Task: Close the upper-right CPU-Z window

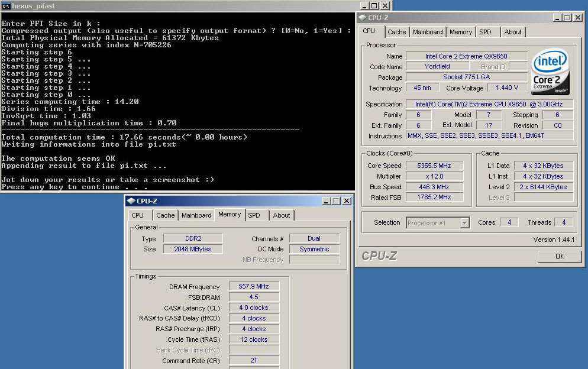Action: point(578,17)
